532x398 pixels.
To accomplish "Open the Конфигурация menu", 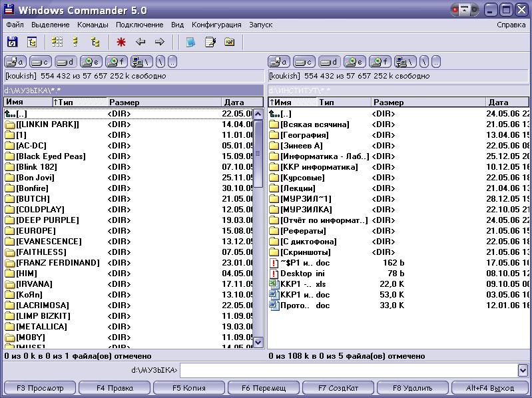I will (216, 25).
